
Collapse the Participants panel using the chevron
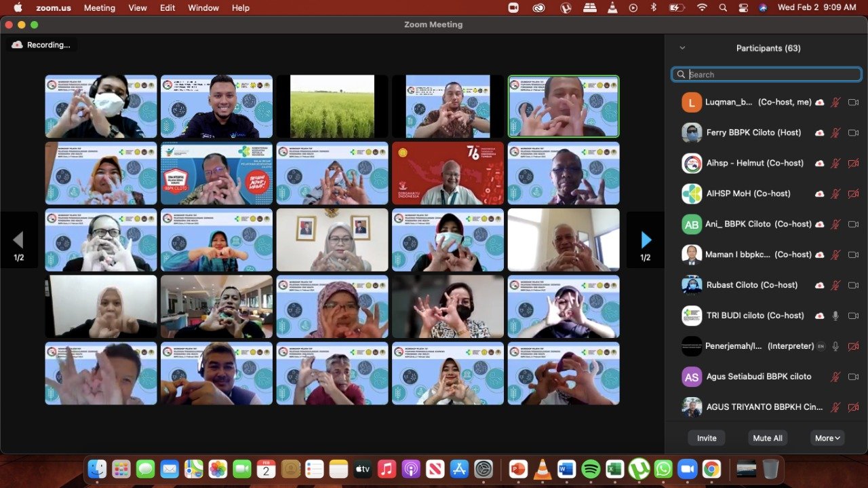point(682,48)
